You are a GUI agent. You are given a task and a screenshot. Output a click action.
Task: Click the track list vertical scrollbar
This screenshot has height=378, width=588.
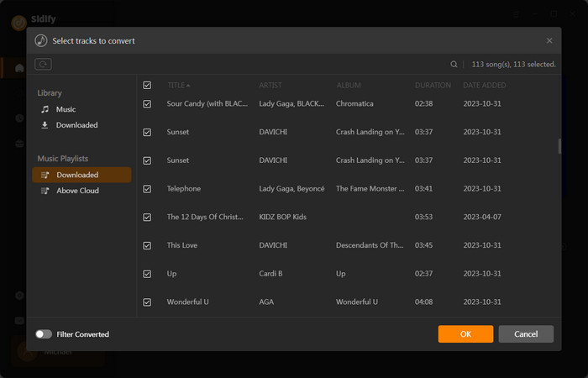[559, 146]
